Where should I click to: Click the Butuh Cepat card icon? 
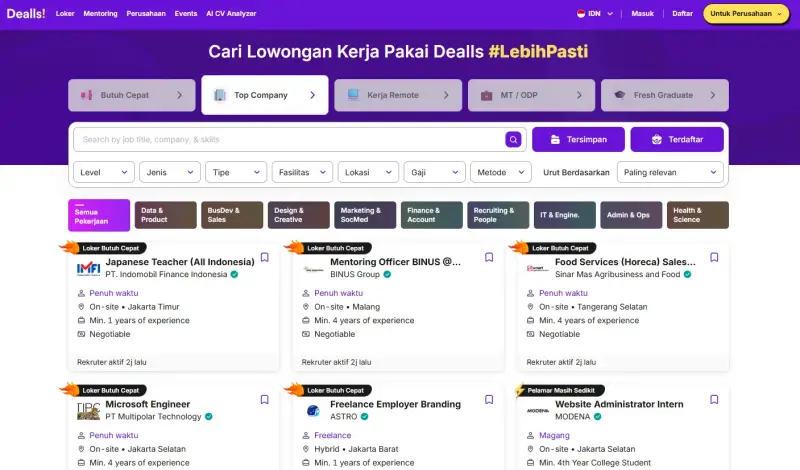(x=87, y=95)
